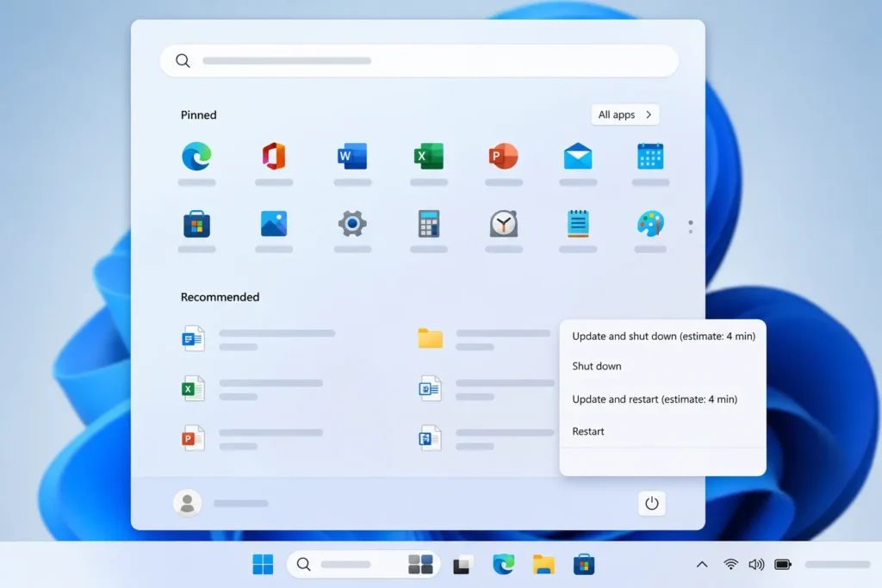
Task: Click the power button
Action: (x=652, y=504)
